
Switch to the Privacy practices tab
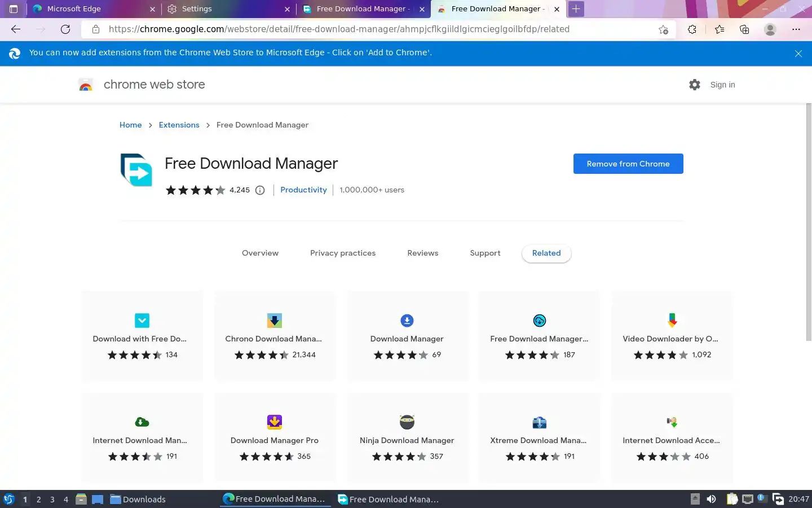pyautogui.click(x=343, y=253)
